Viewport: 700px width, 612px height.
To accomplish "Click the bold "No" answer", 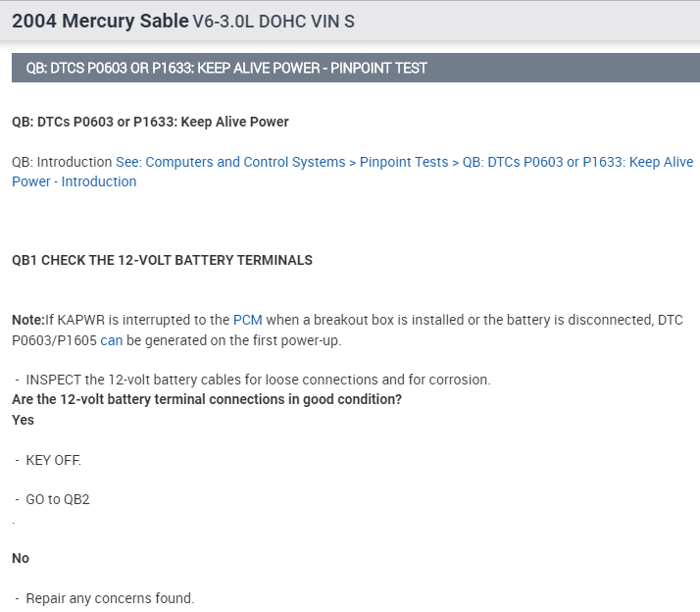I will coord(21,558).
